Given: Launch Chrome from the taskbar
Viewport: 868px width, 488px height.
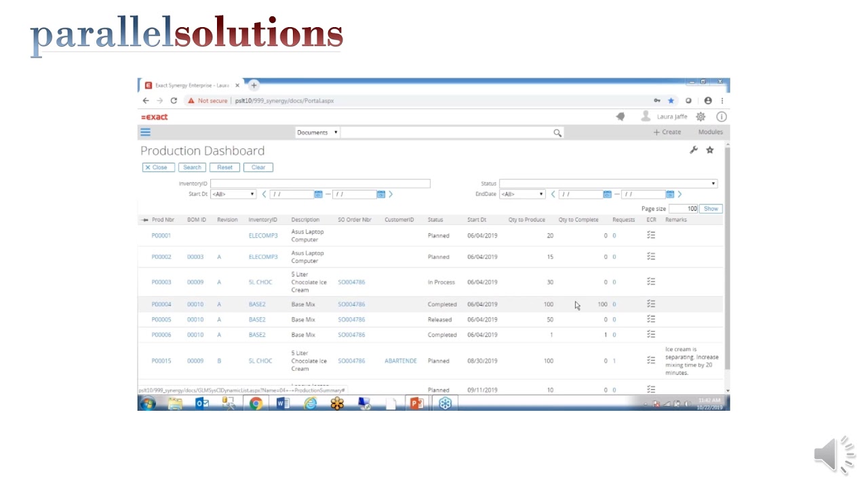Looking at the screenshot, I should 256,403.
